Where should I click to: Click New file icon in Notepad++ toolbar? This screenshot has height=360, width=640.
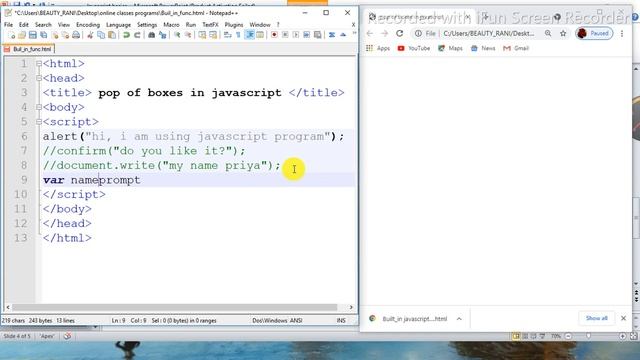(x=12, y=35)
